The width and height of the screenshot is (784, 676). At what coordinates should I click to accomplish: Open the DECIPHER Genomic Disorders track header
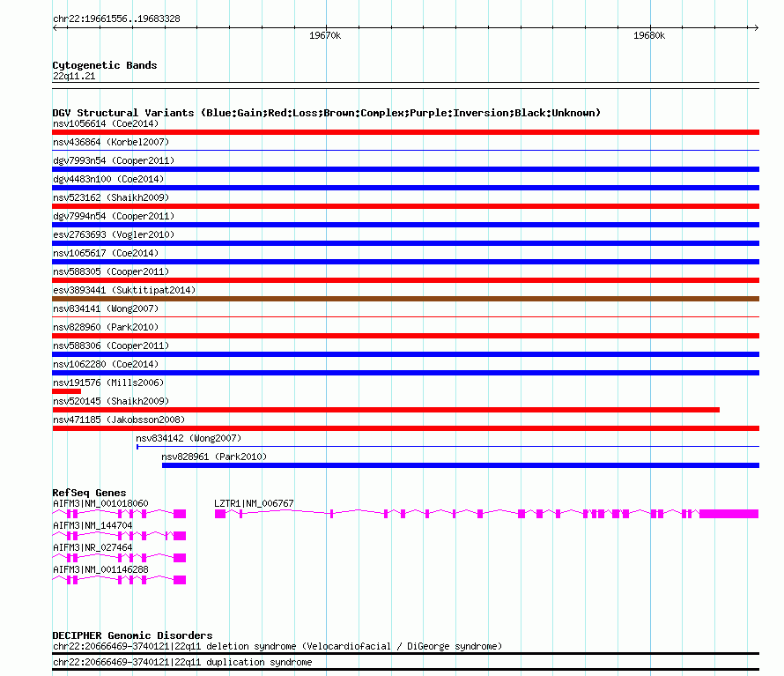[132, 635]
